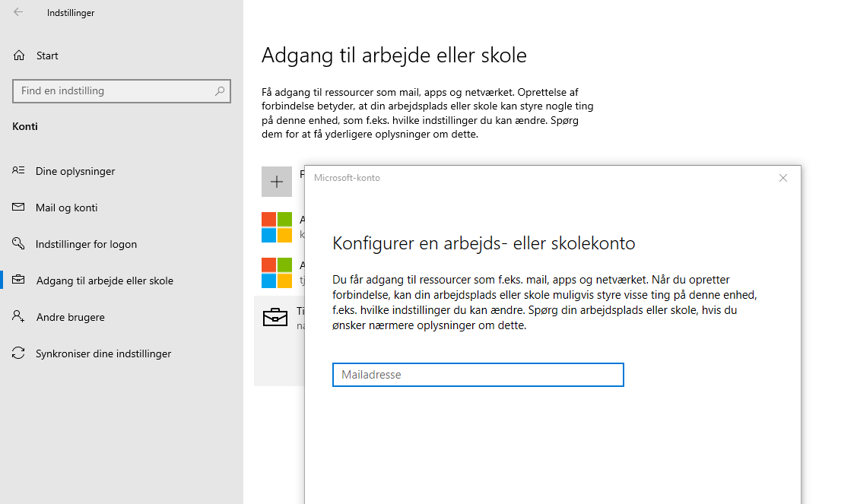Select the Indstillinger for logon key icon

18,243
